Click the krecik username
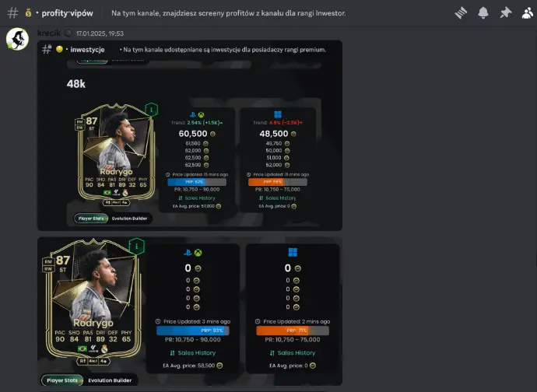Image resolution: width=537 pixels, height=392 pixels. tap(49, 33)
